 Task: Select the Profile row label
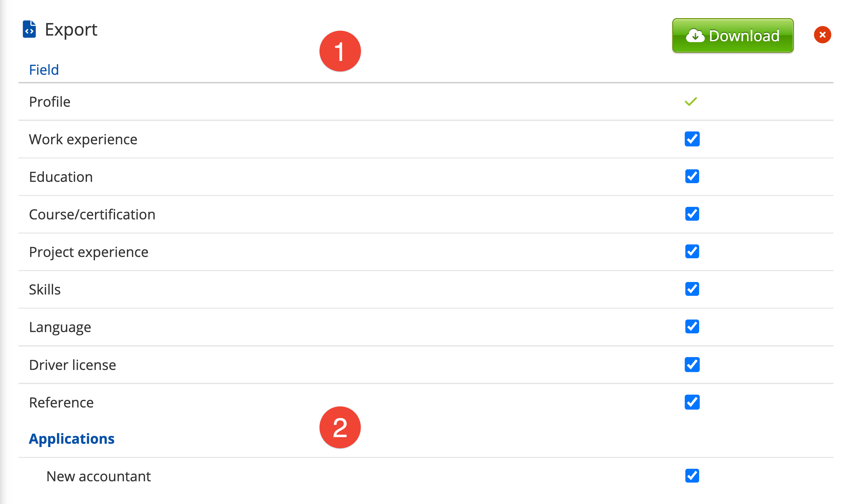point(49,102)
